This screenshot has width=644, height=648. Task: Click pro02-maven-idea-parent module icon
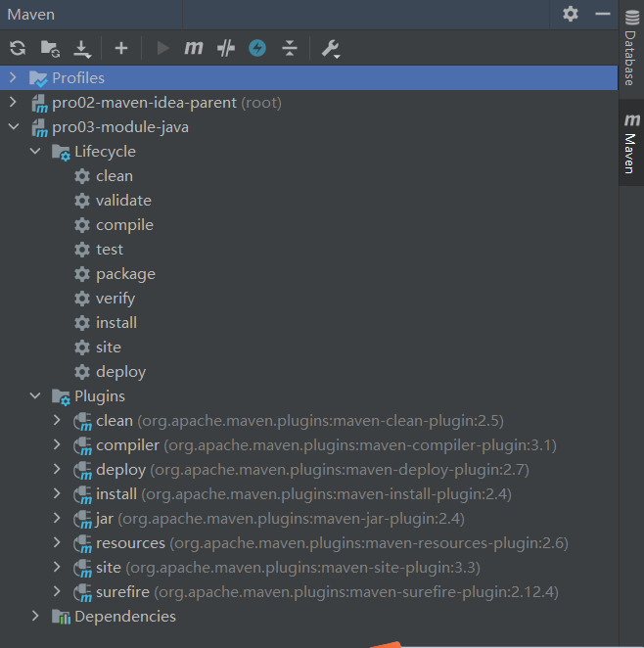(40, 104)
